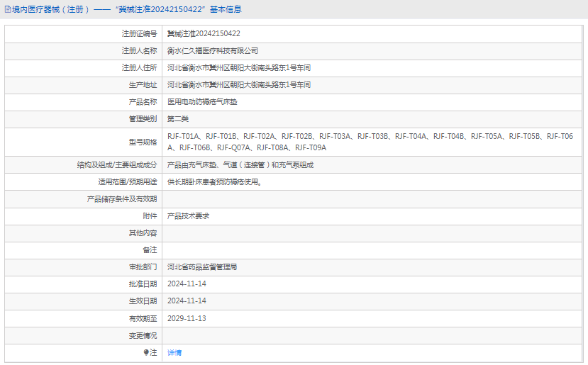Viewport: 588px width, 365px height.
Task: Click the 结构及组成/主要组成成分 label
Action: click(117, 165)
